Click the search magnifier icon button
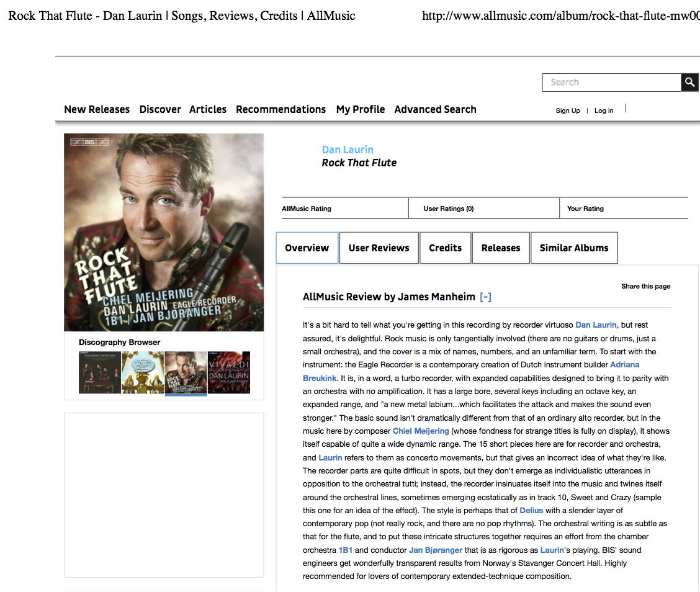 point(689,82)
